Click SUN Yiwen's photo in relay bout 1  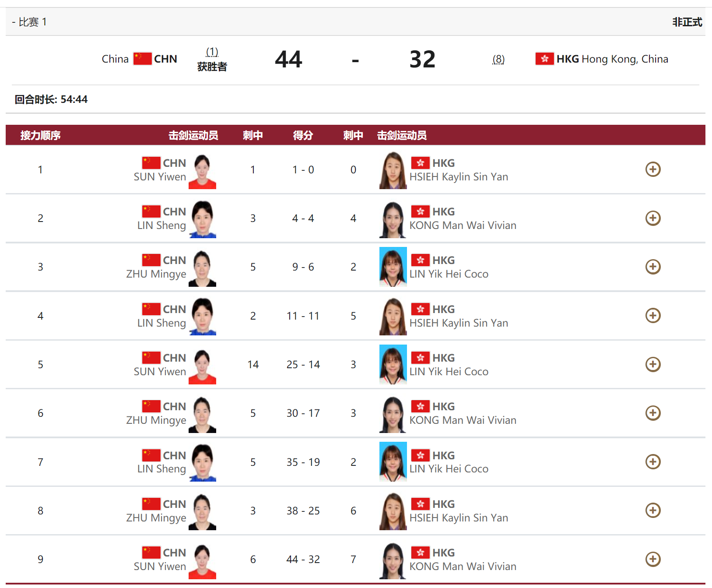tap(202, 171)
